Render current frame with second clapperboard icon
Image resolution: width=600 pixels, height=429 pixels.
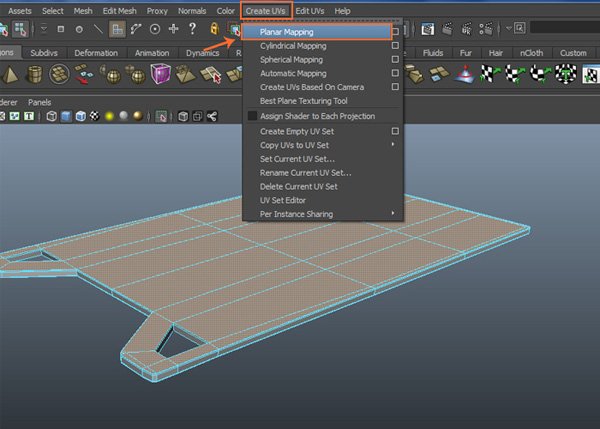click(447, 29)
